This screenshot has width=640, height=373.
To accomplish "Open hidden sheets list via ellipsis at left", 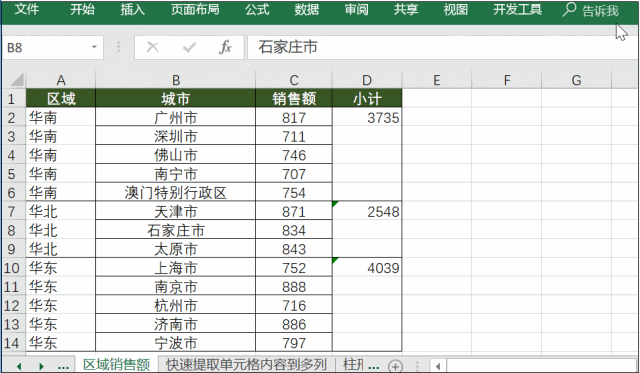I will [63, 367].
